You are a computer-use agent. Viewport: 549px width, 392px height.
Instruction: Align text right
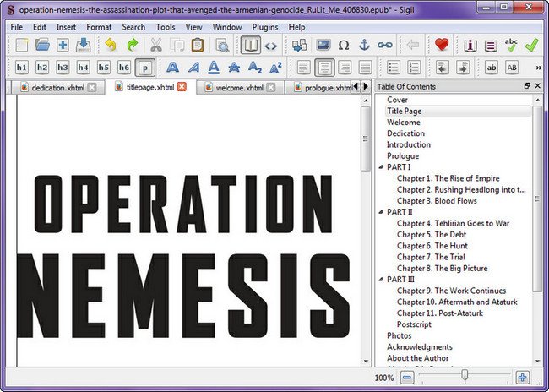click(x=345, y=68)
